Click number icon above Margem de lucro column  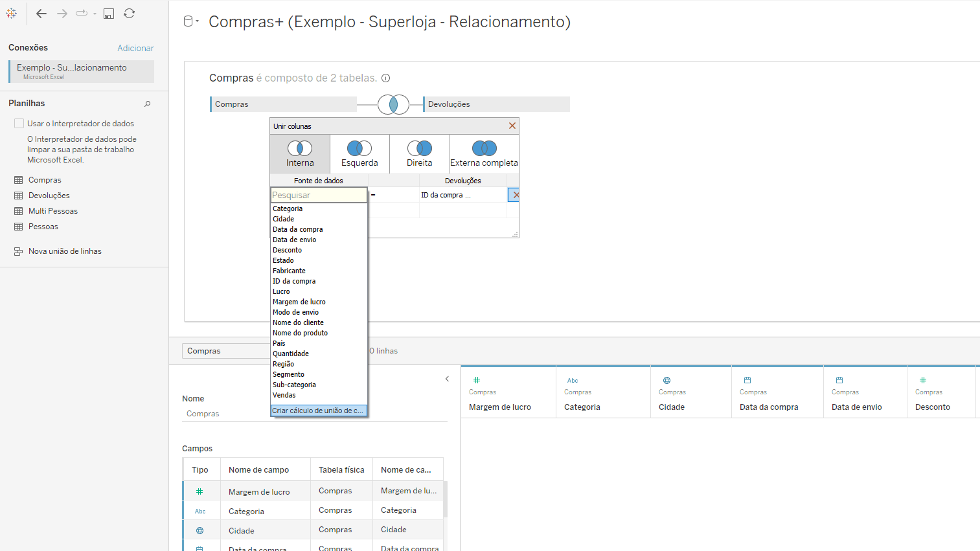[476, 380]
